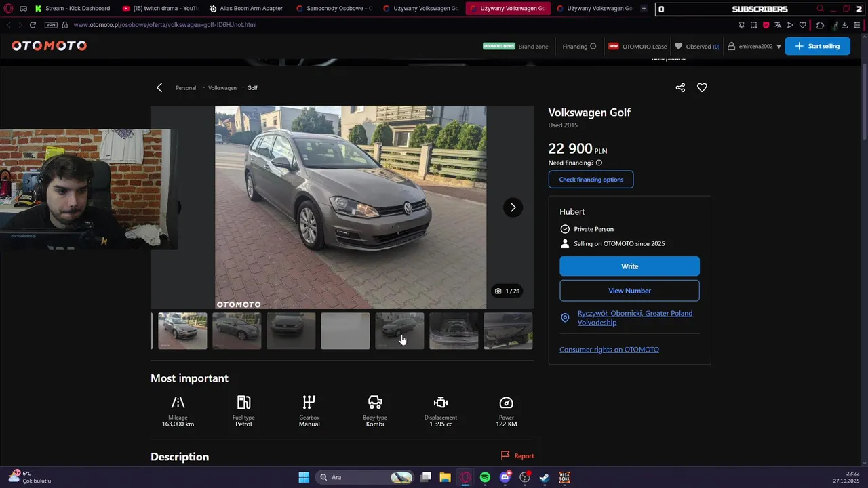
Task: Click the Displacement 1 395 cc value
Action: 441,424
